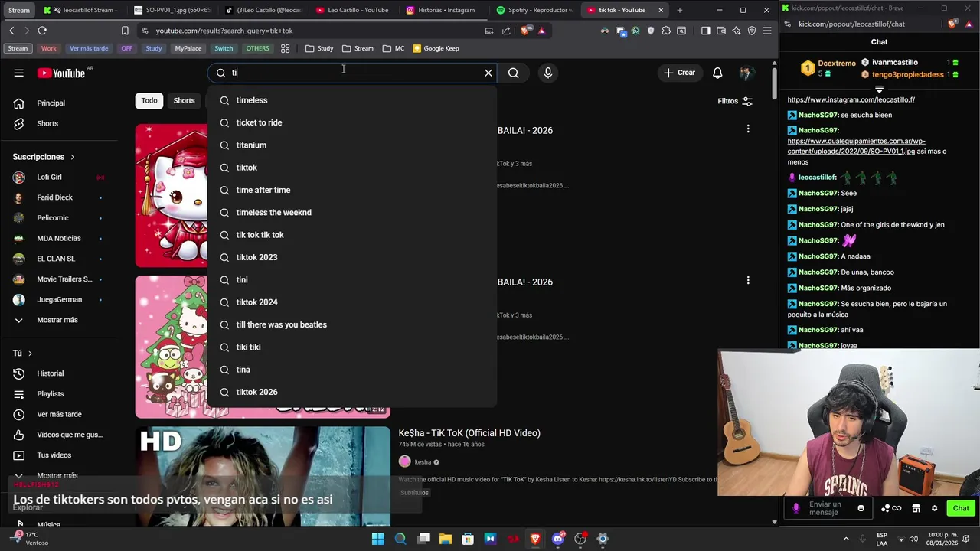The image size is (980, 551).
Task: Switch to the Spotify browser tab
Action: click(x=534, y=10)
